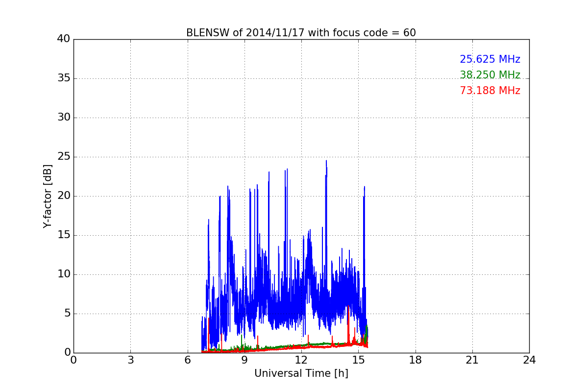This screenshot has width=588, height=392.
Task: Click the x-axis tick label '9'
Action: (245, 360)
